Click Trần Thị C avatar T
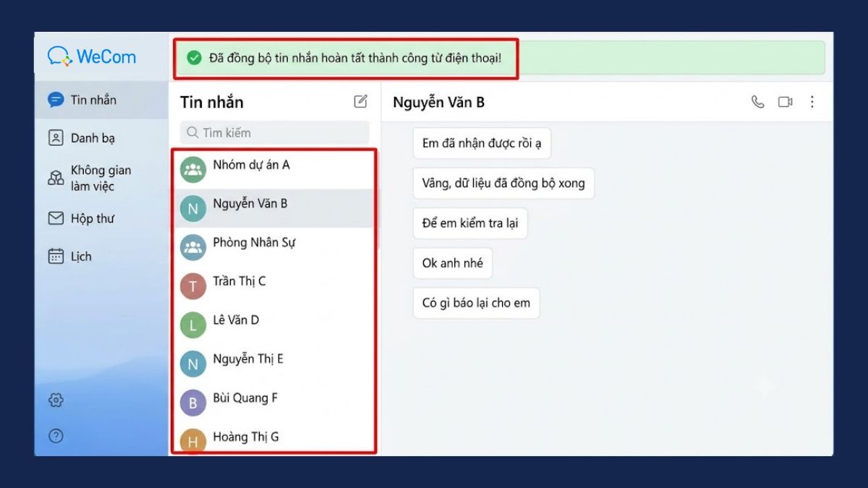The height and width of the screenshot is (488, 868). coord(193,287)
